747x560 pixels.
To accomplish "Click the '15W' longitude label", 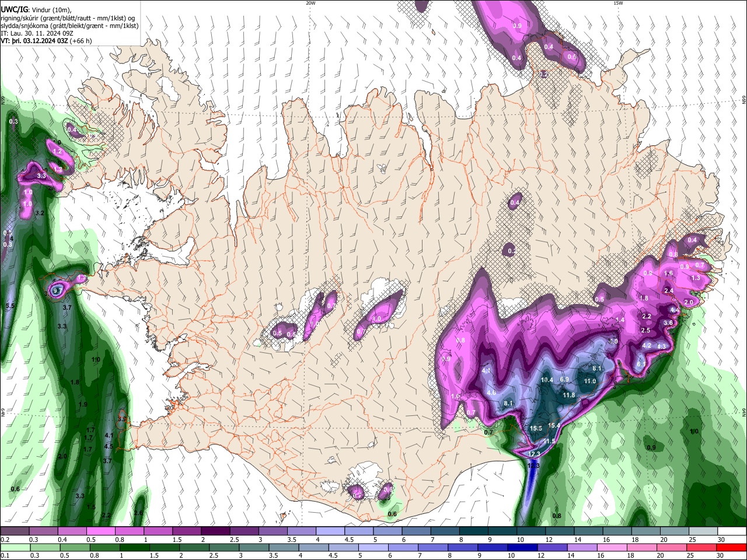I will pos(617,3).
